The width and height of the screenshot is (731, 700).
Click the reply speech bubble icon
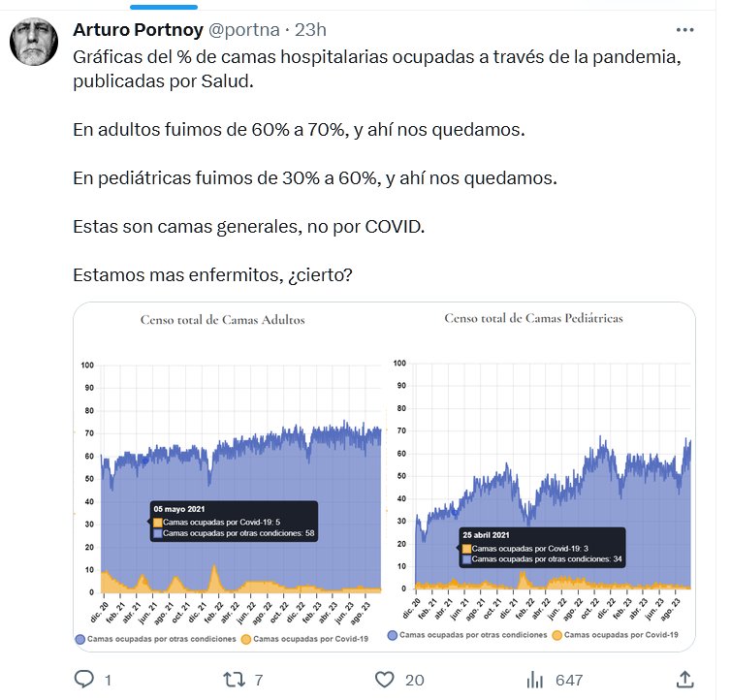(85, 679)
